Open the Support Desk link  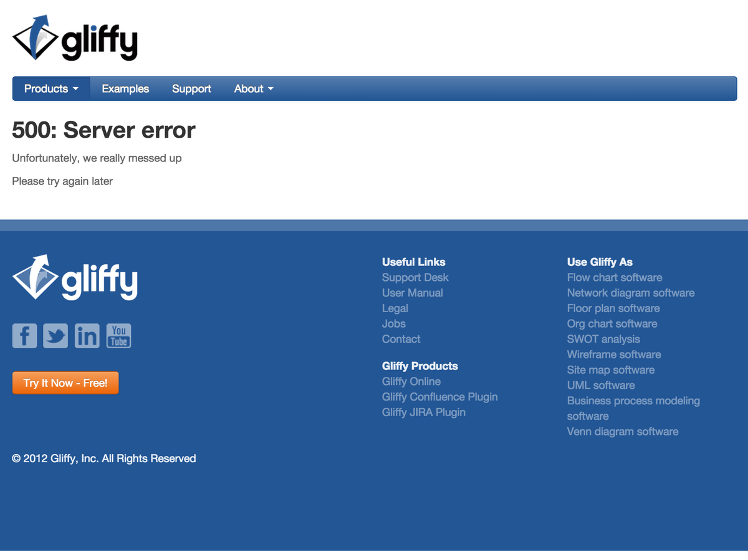pos(415,277)
